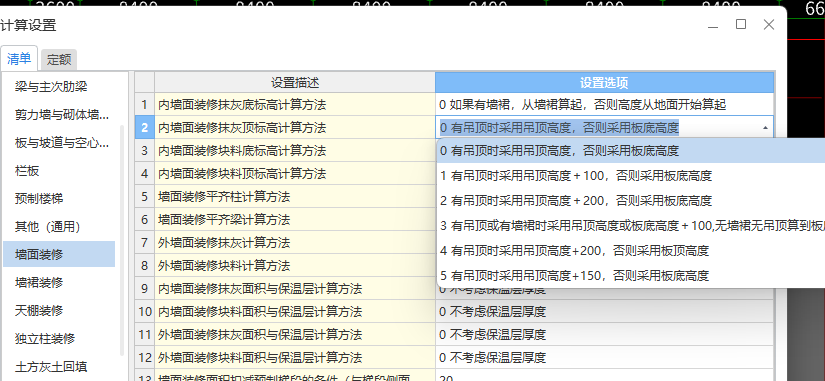The width and height of the screenshot is (825, 381).
Task: Select row number 1 header
Action: (145, 105)
